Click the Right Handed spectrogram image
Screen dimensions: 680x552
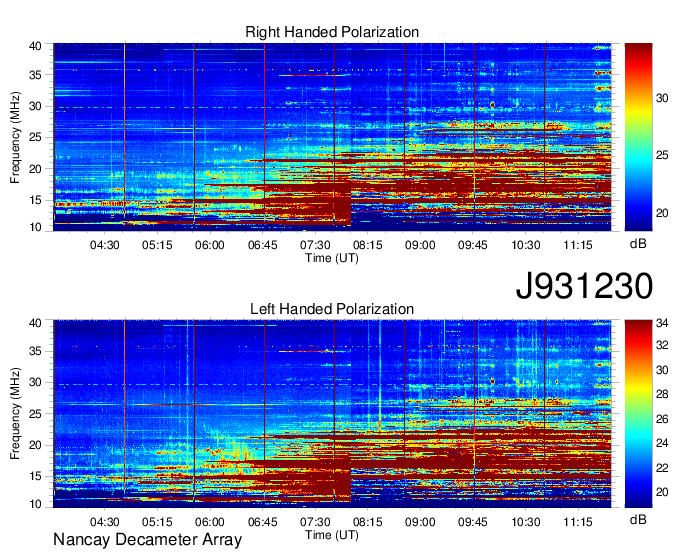pos(332,137)
